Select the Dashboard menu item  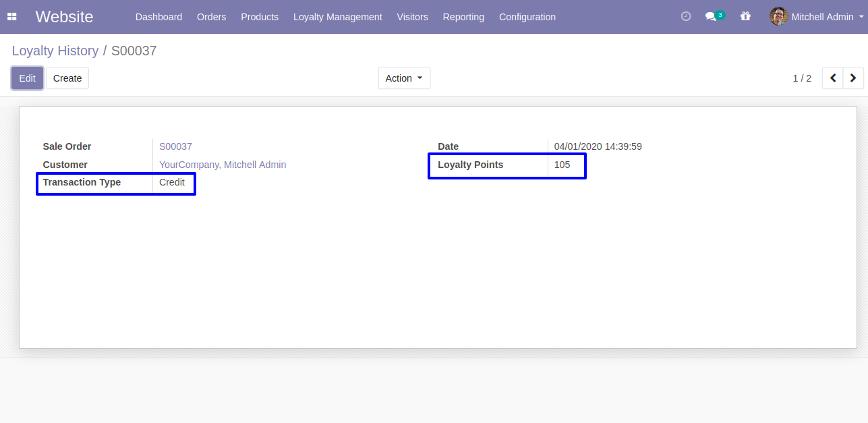click(158, 17)
